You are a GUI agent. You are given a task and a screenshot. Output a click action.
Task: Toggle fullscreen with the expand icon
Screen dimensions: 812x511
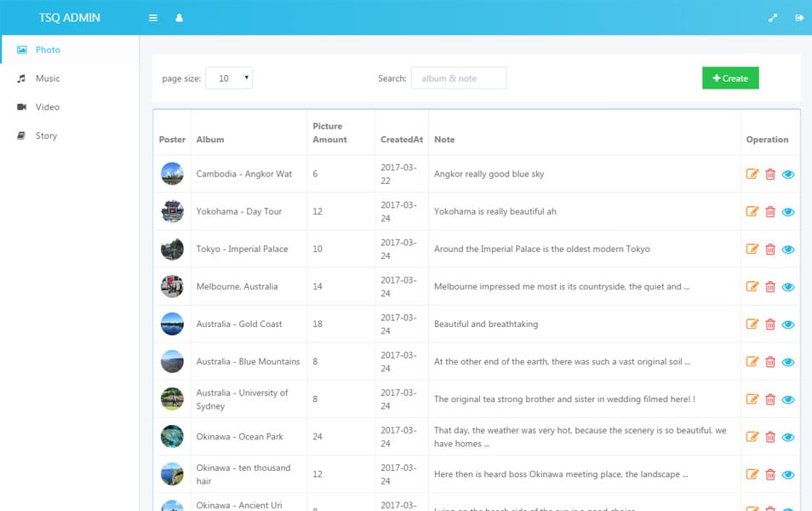pos(773,18)
